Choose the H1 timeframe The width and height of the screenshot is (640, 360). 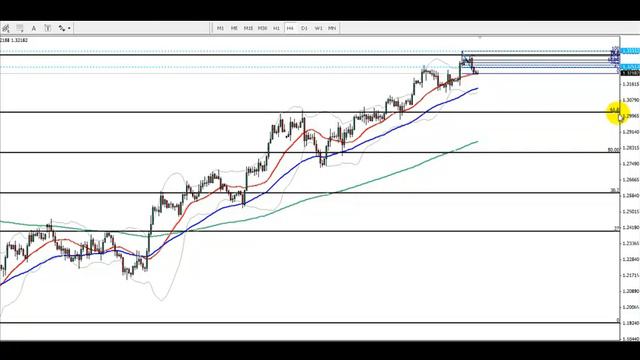[x=276, y=28]
